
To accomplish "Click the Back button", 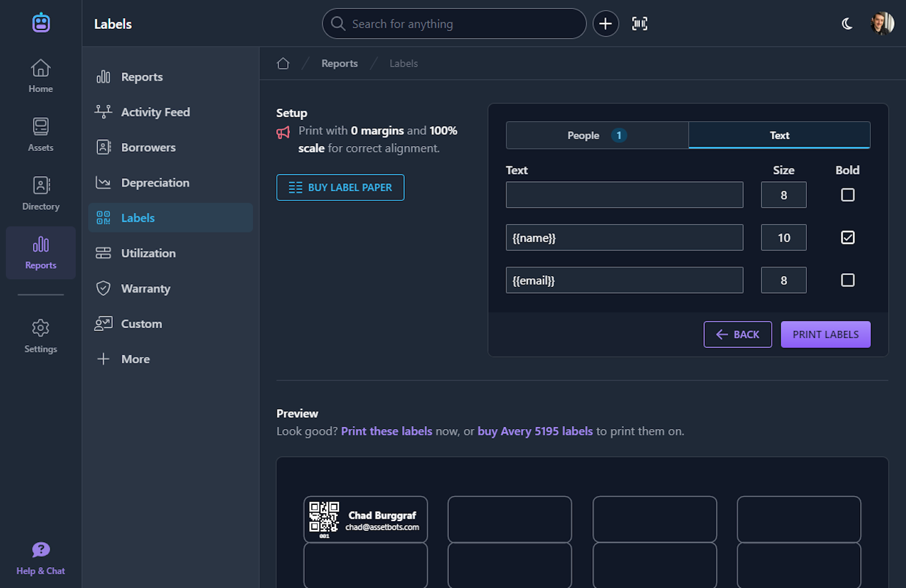I will (x=738, y=334).
